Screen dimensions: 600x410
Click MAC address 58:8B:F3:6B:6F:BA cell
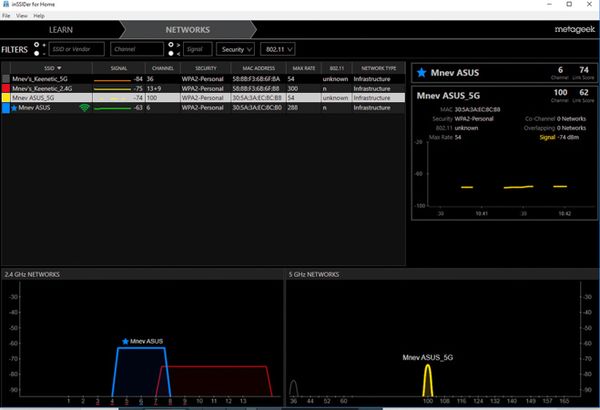[256, 79]
